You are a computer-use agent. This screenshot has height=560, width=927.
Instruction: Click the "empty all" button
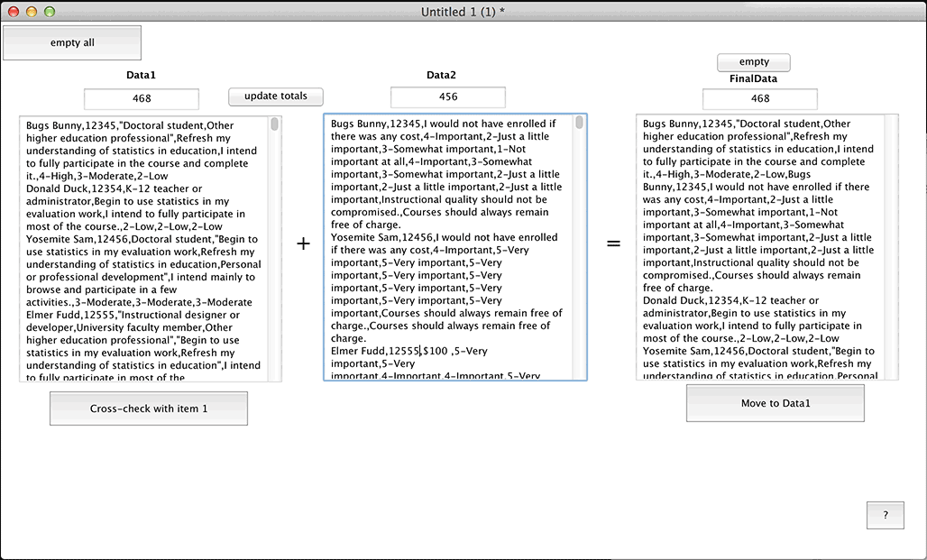71,41
